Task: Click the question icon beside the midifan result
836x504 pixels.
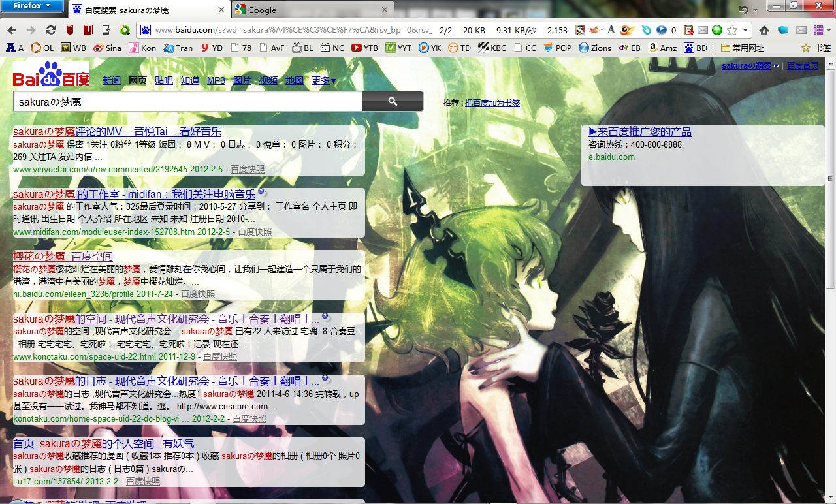Action: pos(261,192)
